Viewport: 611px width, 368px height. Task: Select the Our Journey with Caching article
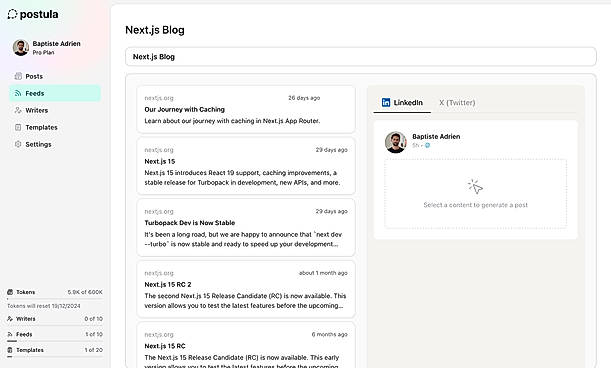(246, 110)
